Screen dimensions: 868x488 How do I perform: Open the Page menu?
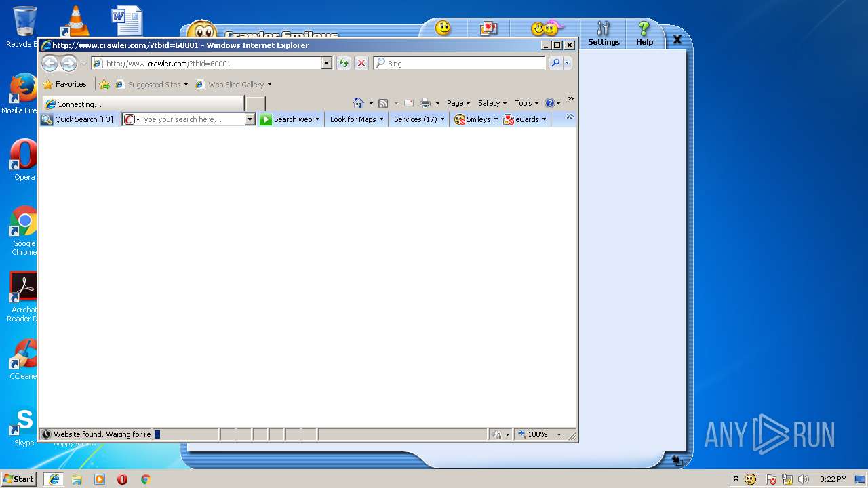(x=458, y=103)
